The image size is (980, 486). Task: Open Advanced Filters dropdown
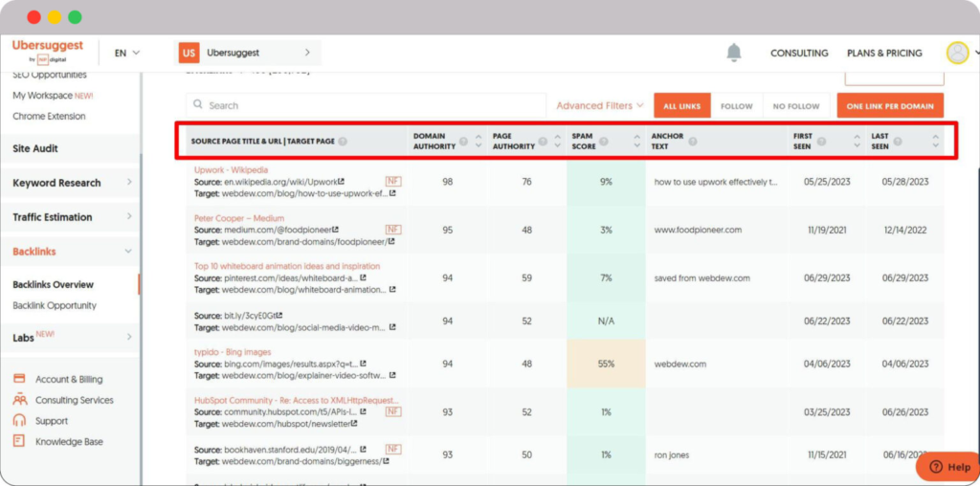coord(600,105)
